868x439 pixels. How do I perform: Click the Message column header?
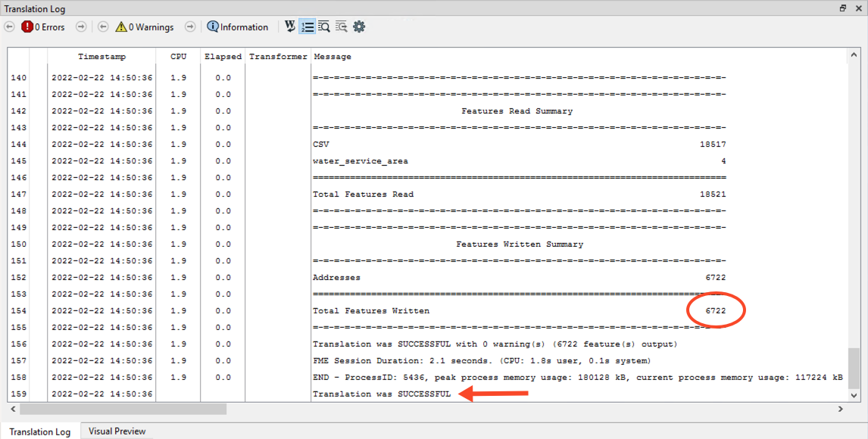pos(333,57)
